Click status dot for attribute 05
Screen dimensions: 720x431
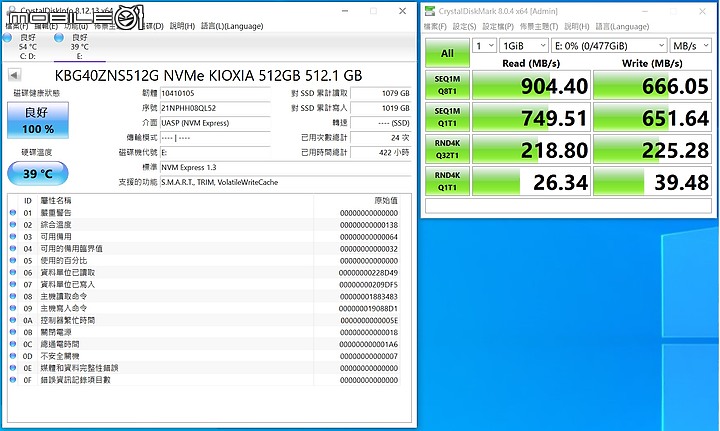click(13, 260)
